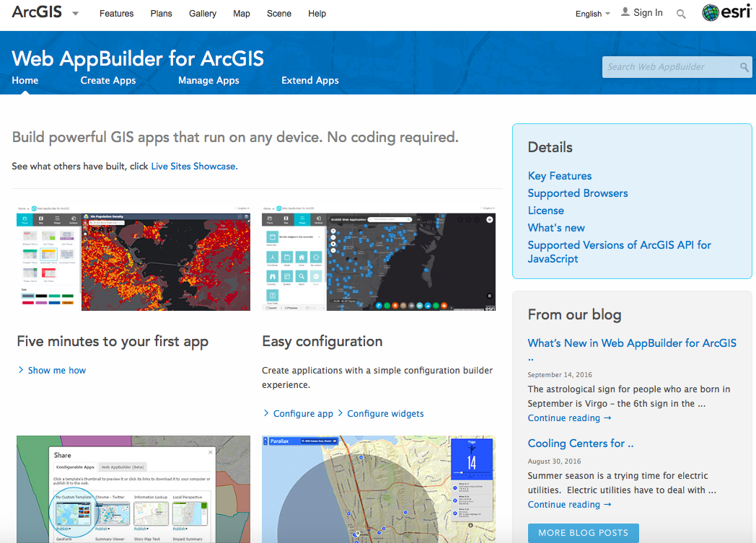Screen dimensions: 756x543
Task: Click the Five minutes to your first app heading
Action: (113, 342)
